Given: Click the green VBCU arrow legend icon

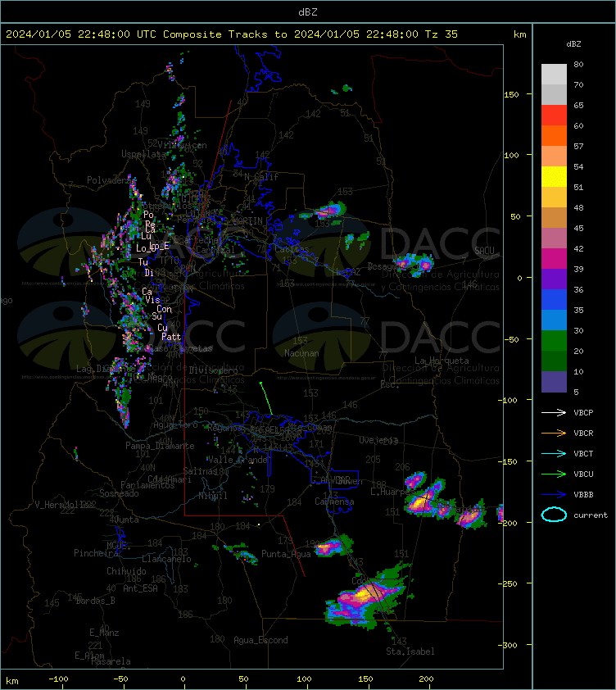Looking at the screenshot, I should pos(554,474).
